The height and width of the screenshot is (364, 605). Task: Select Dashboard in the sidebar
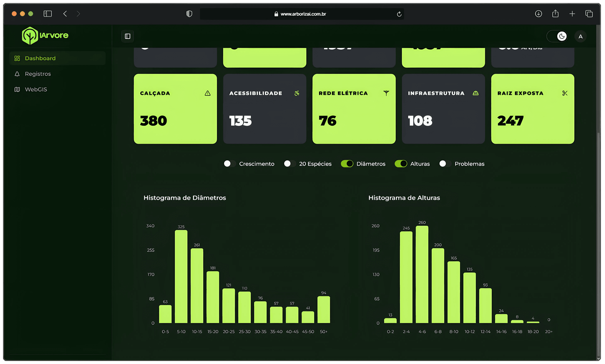pyautogui.click(x=40, y=58)
